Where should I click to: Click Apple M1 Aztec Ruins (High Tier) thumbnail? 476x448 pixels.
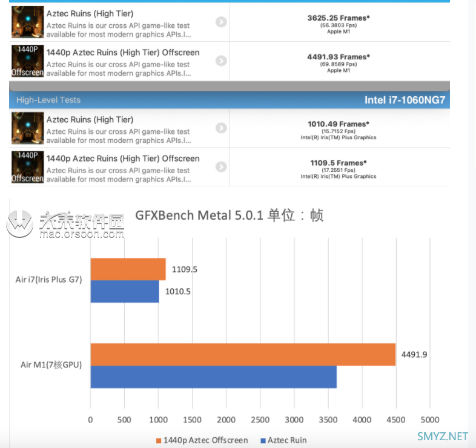28,22
